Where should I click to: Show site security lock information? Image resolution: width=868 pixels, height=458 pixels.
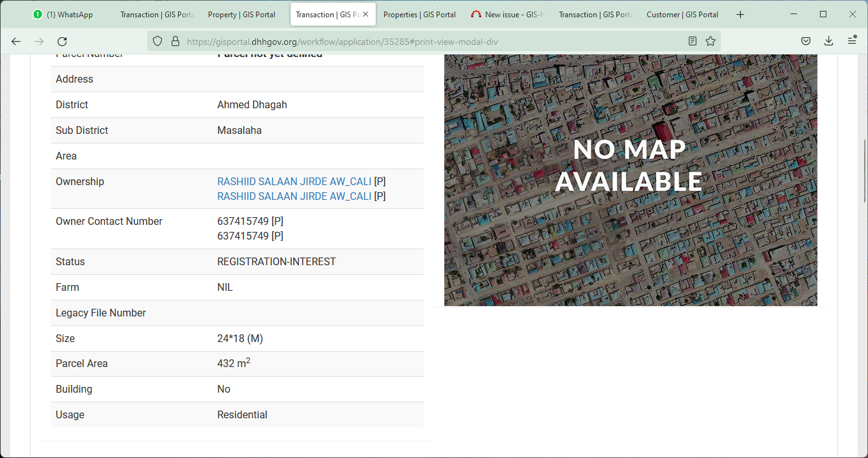click(175, 41)
